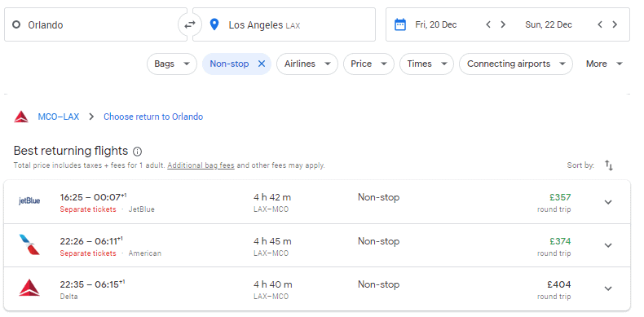Open Connecting airports filter dropdown

pyautogui.click(x=516, y=64)
